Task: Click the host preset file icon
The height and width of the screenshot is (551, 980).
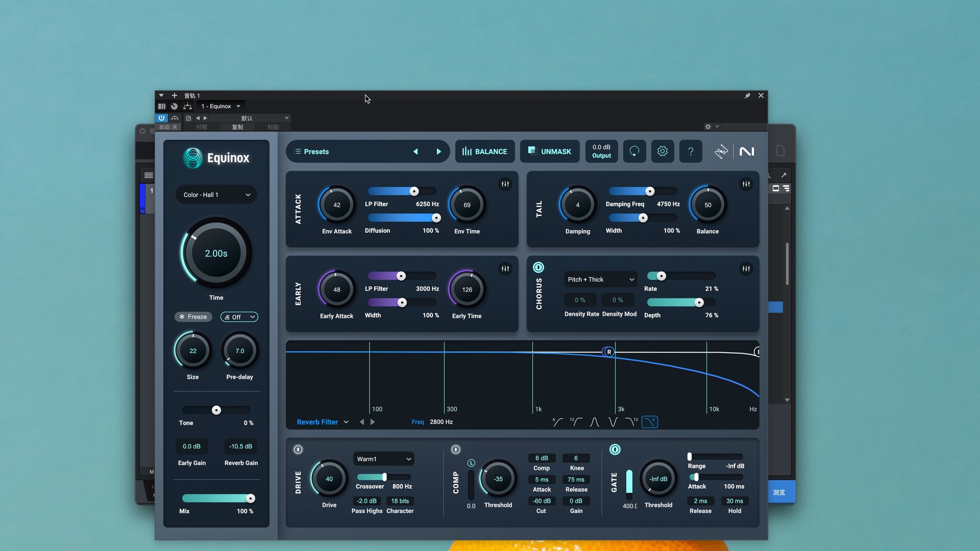Action: 188,118
